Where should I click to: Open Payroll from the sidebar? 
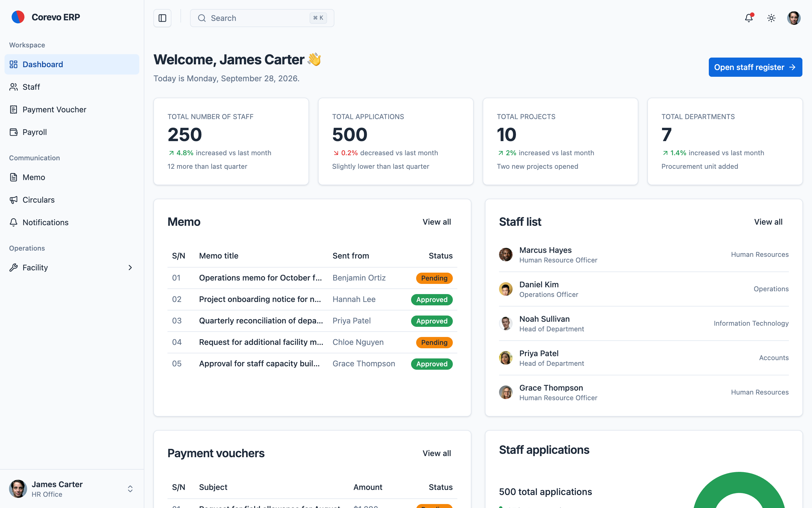click(72, 132)
